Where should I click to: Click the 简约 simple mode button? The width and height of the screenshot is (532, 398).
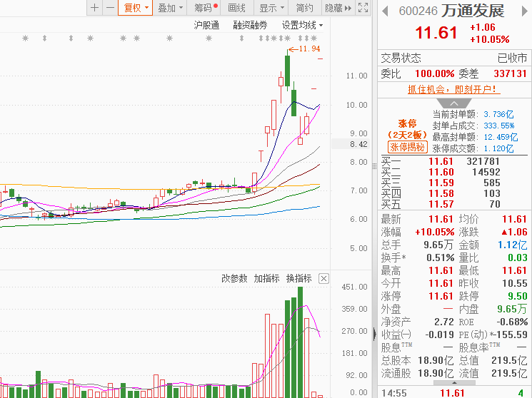(x=304, y=7)
